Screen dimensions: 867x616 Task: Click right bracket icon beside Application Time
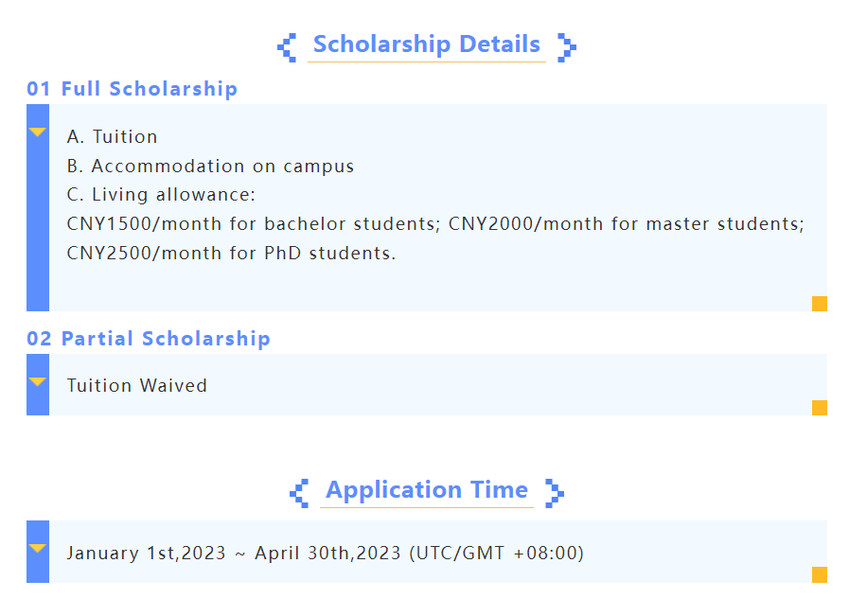555,493
